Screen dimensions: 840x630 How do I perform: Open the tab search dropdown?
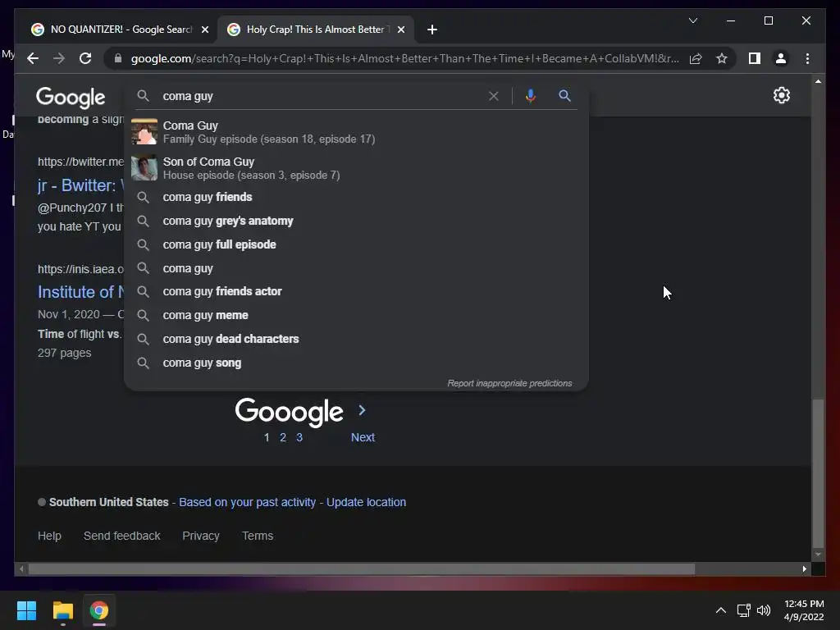[692, 21]
